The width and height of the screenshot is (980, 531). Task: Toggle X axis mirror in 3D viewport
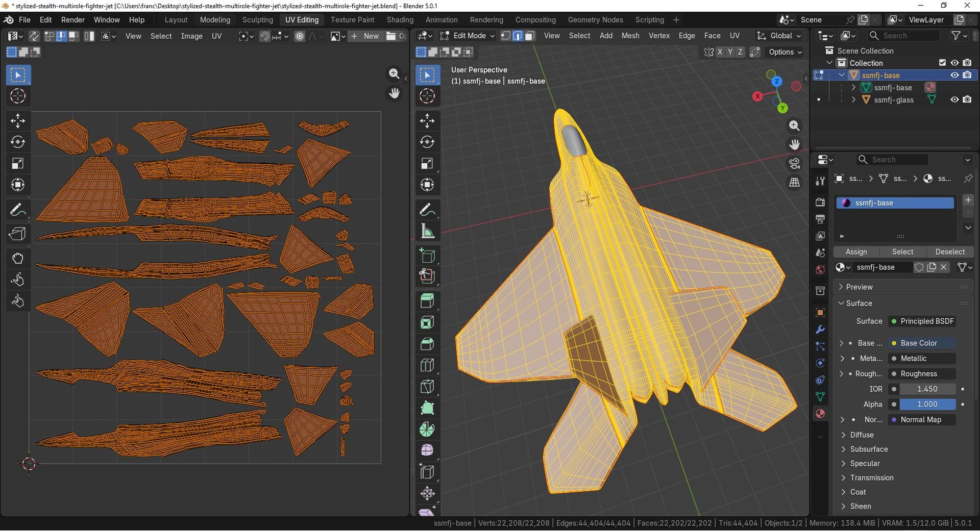[720, 52]
